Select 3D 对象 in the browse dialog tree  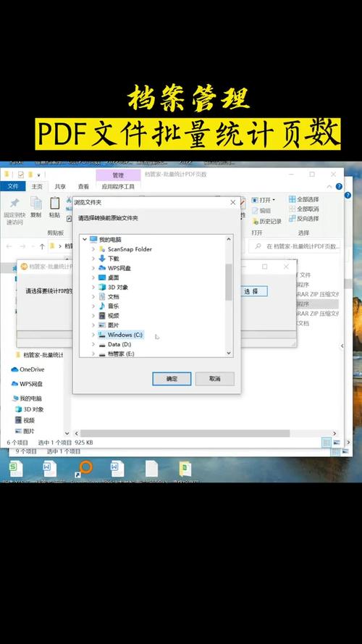coord(118,287)
